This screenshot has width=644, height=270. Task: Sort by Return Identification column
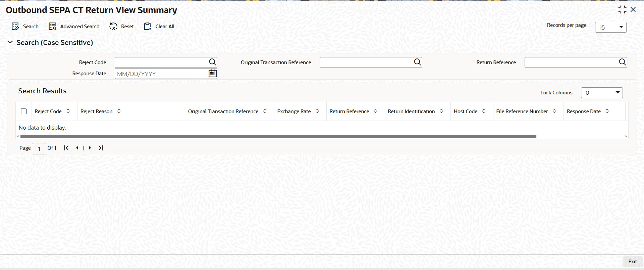click(441, 111)
